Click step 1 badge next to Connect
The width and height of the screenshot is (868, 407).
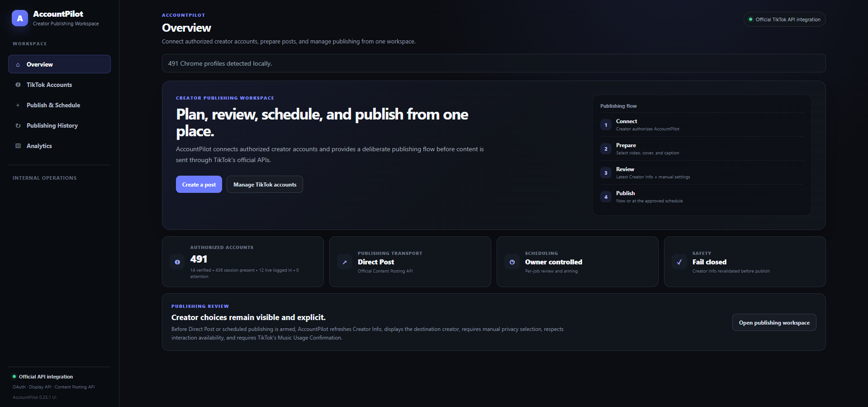(x=606, y=125)
